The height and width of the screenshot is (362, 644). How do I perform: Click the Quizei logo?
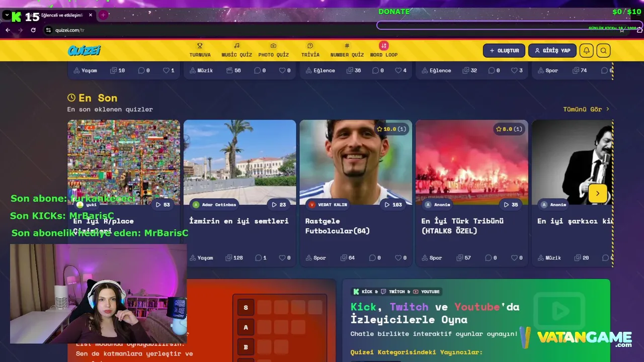(x=84, y=50)
